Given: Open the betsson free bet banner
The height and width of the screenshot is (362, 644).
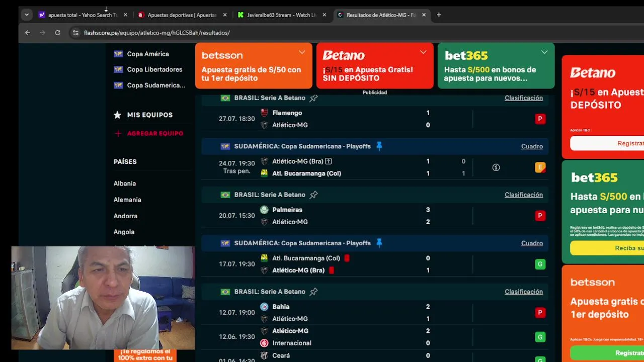Looking at the screenshot, I should pyautogui.click(x=254, y=66).
